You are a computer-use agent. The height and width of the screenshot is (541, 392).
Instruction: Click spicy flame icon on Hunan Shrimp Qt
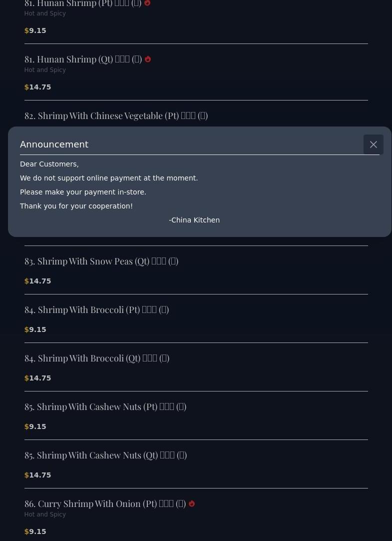click(148, 59)
